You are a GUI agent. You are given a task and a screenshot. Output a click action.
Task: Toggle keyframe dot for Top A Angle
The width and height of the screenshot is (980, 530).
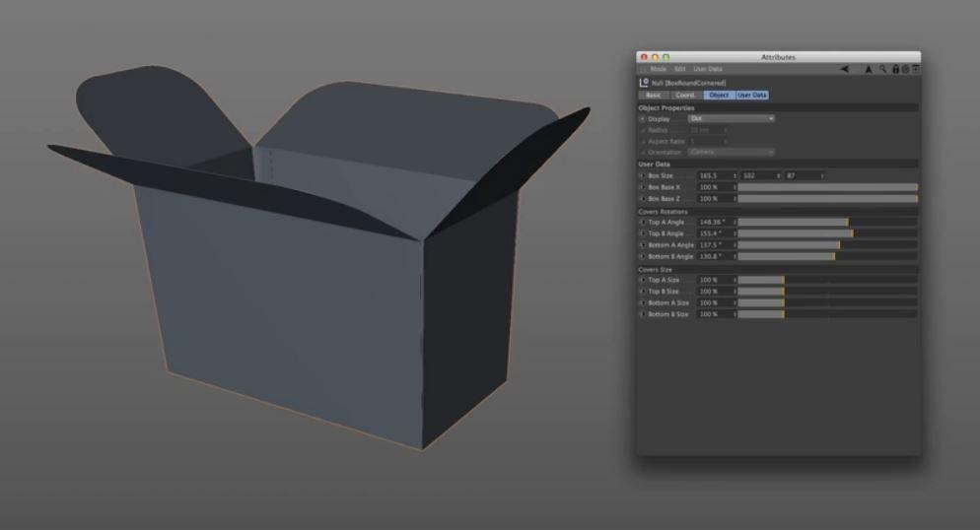point(643,222)
